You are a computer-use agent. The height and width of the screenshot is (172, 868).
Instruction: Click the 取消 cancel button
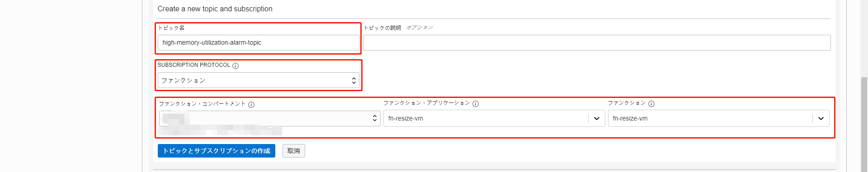[x=294, y=151]
